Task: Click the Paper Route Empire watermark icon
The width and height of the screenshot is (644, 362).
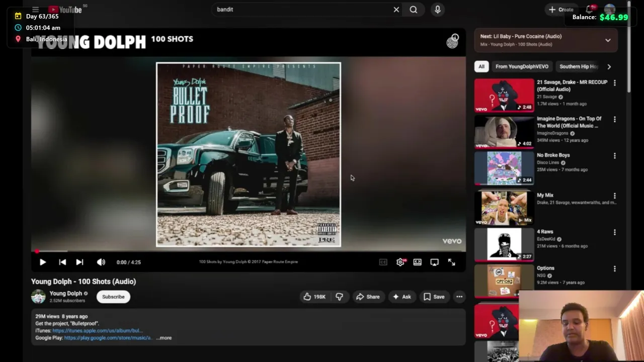Action: [x=452, y=42]
